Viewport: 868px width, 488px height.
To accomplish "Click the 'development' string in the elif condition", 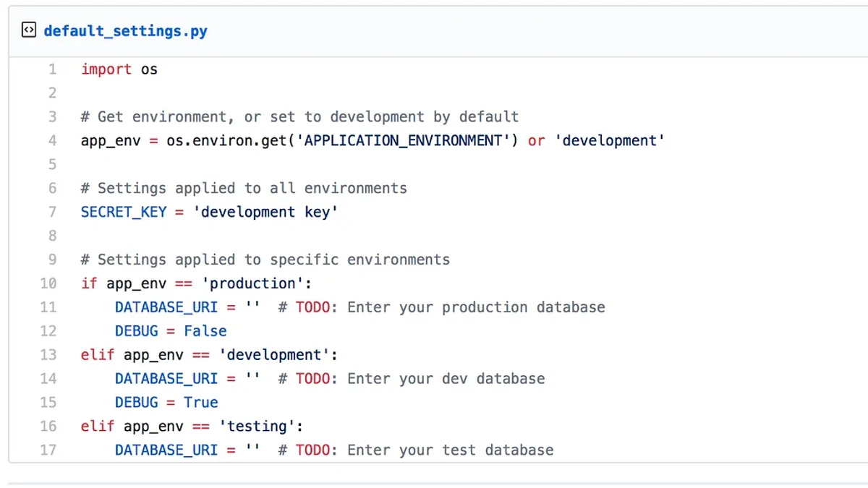I will coord(274,355).
